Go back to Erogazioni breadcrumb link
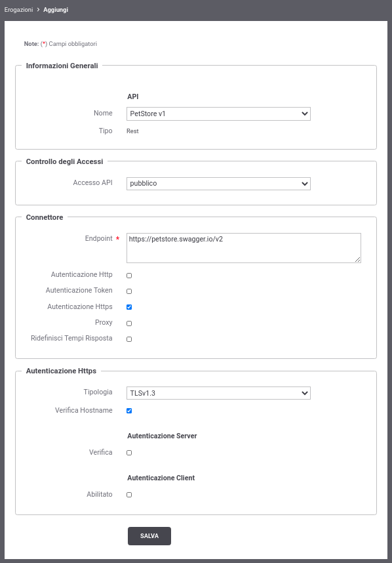 pyautogui.click(x=18, y=10)
